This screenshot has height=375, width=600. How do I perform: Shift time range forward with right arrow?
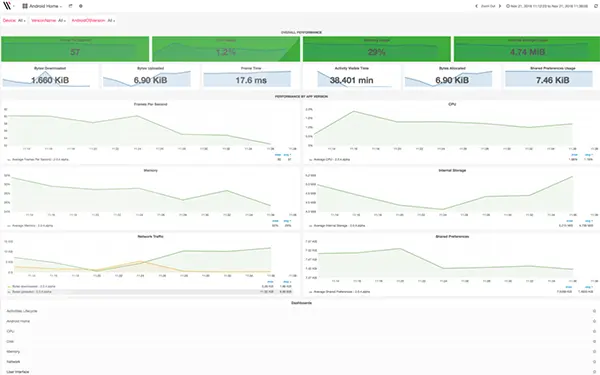[500, 6]
